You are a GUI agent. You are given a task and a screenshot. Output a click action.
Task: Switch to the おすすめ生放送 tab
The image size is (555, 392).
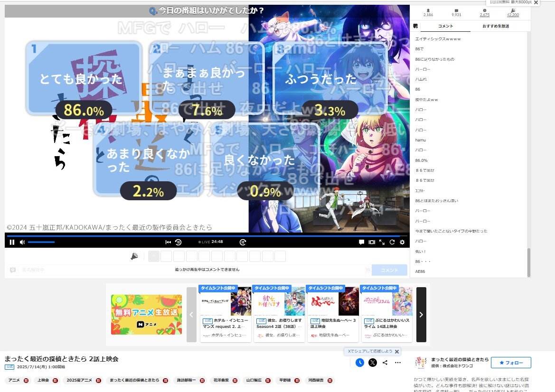496,26
